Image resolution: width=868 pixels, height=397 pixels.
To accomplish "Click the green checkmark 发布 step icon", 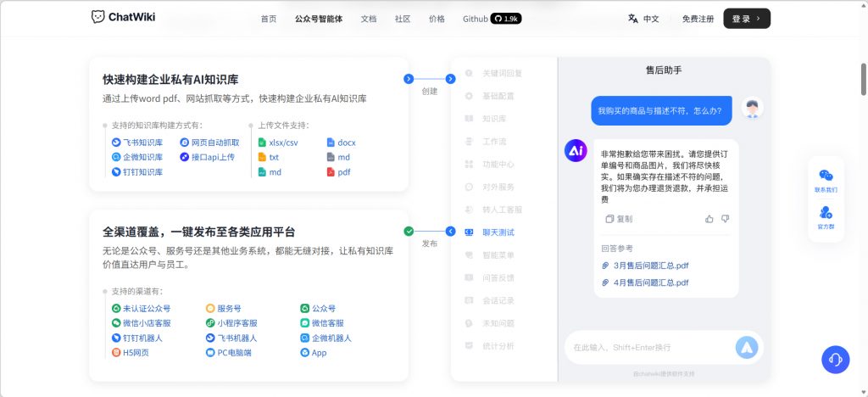I will coord(409,232).
